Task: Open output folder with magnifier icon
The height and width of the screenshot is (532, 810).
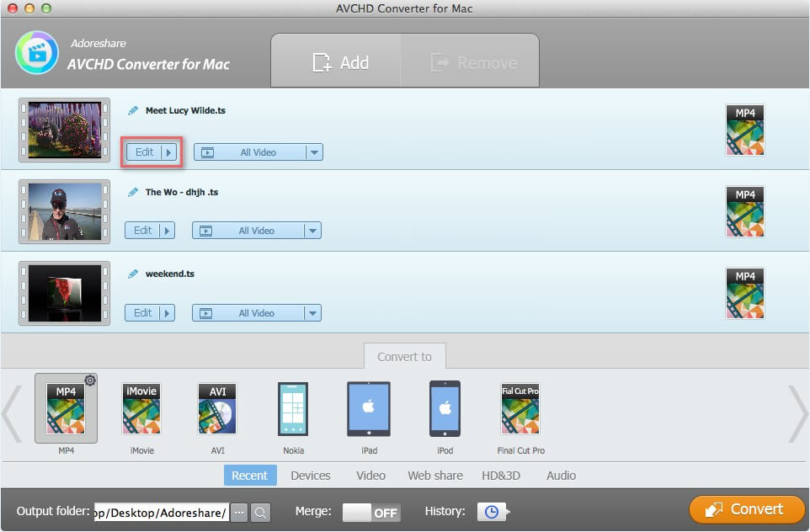Action: coord(260,513)
